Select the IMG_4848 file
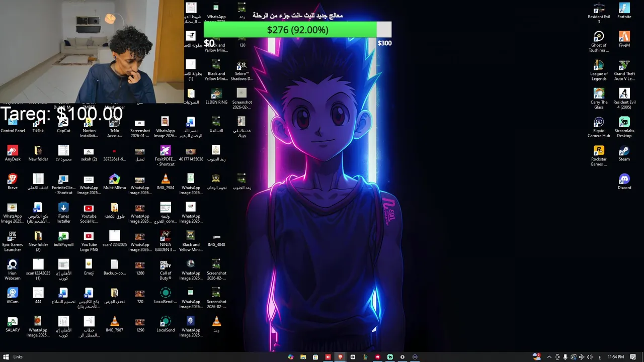Image resolution: width=644 pixels, height=362 pixels. pos(216,239)
